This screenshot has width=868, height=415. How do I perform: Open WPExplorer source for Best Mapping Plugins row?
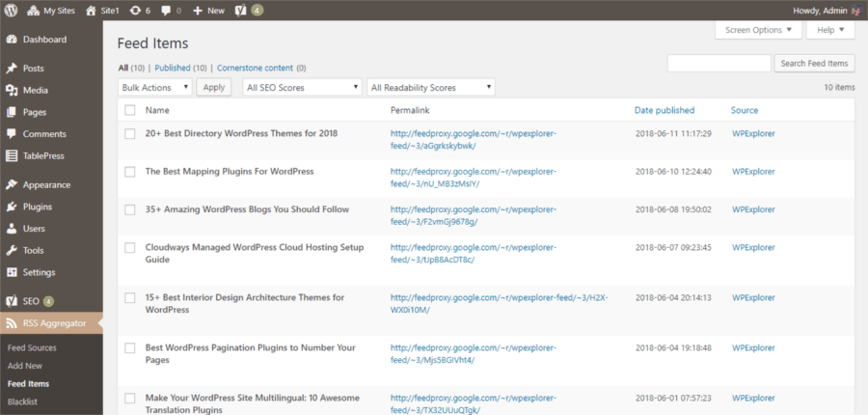click(753, 172)
